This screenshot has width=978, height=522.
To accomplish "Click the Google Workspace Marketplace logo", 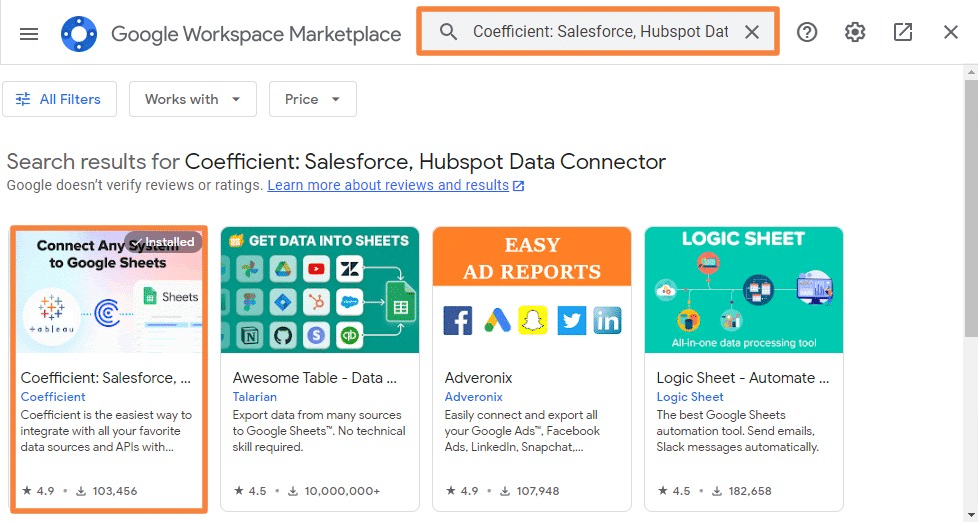I will [x=79, y=34].
